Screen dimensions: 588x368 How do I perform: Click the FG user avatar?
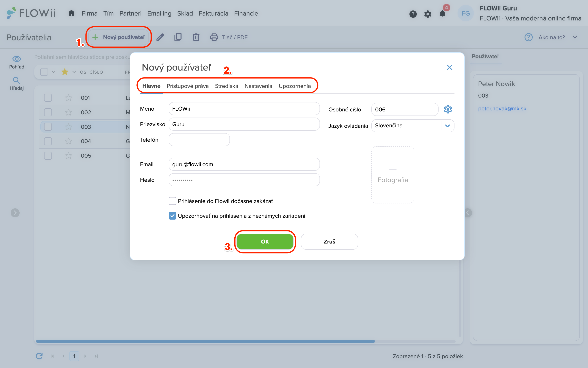[x=465, y=13]
